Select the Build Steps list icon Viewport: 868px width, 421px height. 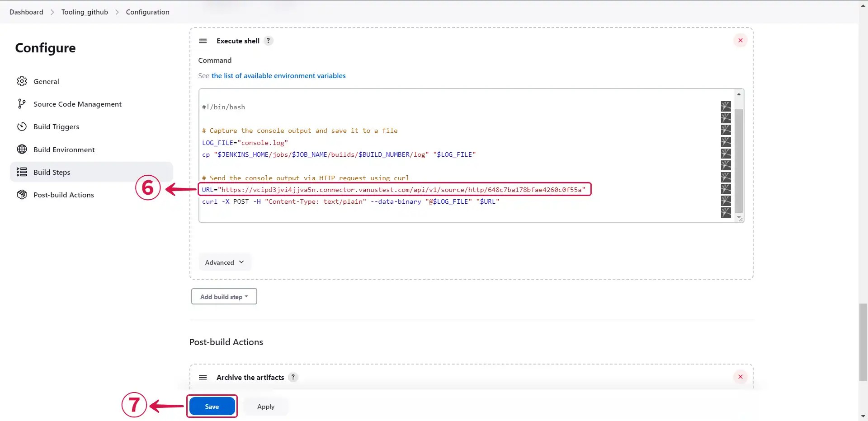pyautogui.click(x=21, y=172)
